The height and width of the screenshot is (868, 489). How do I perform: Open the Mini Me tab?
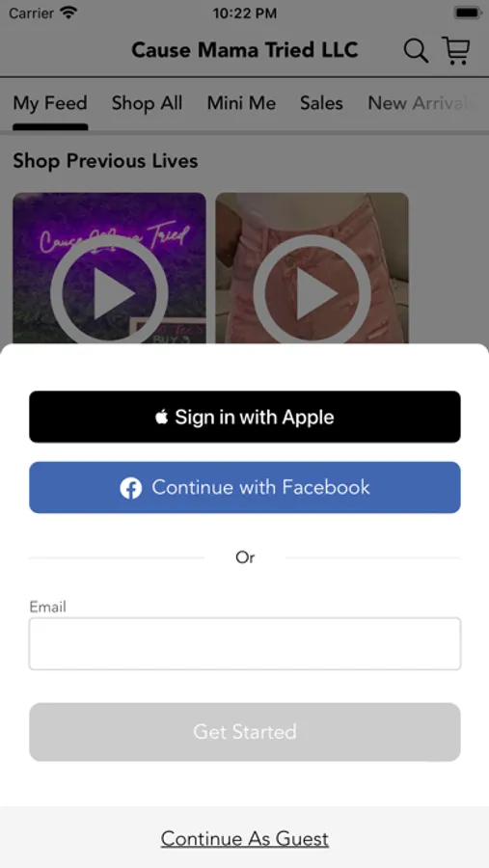pos(241,103)
